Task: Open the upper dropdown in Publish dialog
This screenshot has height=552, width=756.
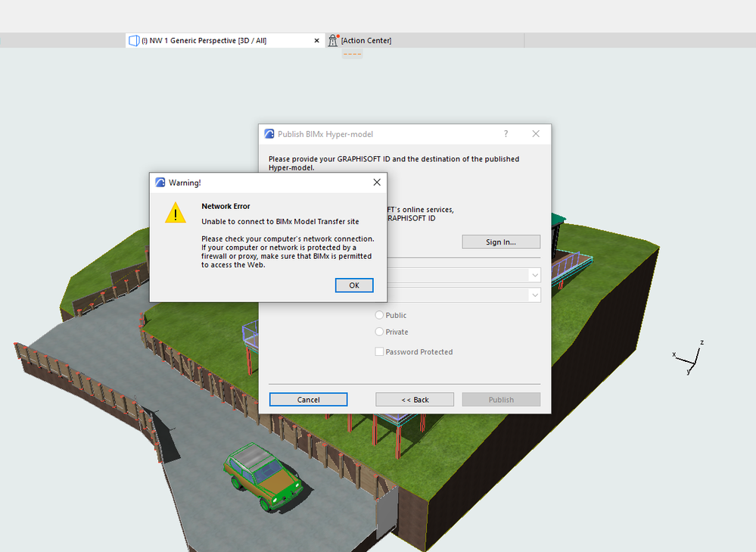Action: pos(535,275)
